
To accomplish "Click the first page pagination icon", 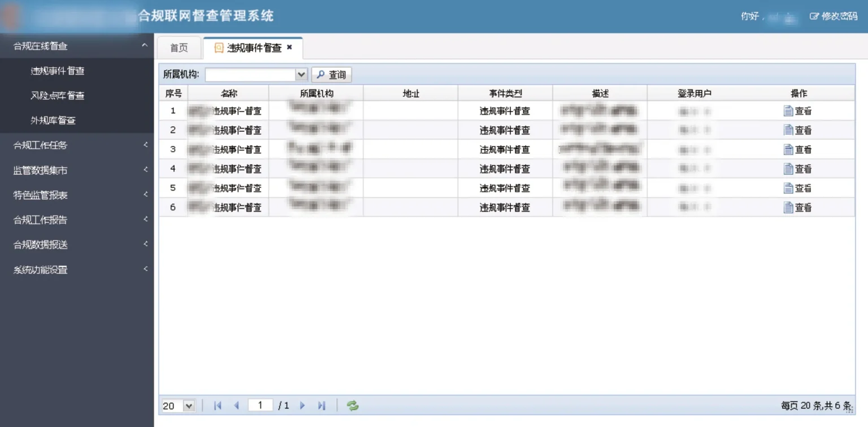I will pyautogui.click(x=218, y=406).
